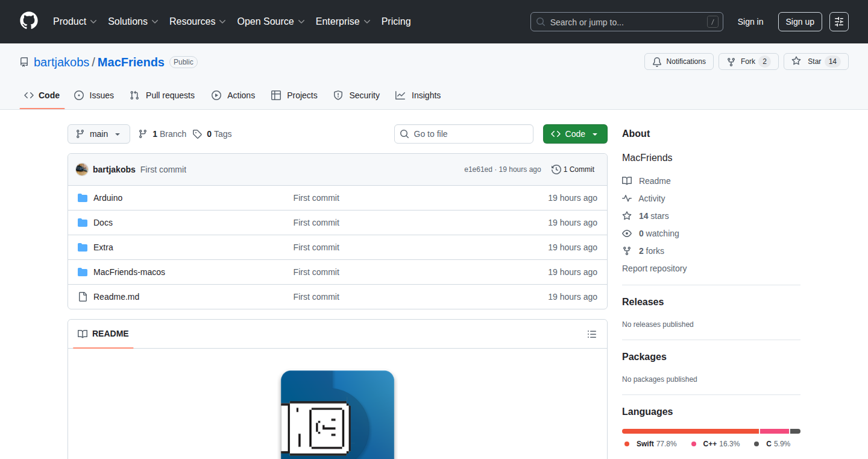Open the MacFriends-macos folder

coord(129,272)
